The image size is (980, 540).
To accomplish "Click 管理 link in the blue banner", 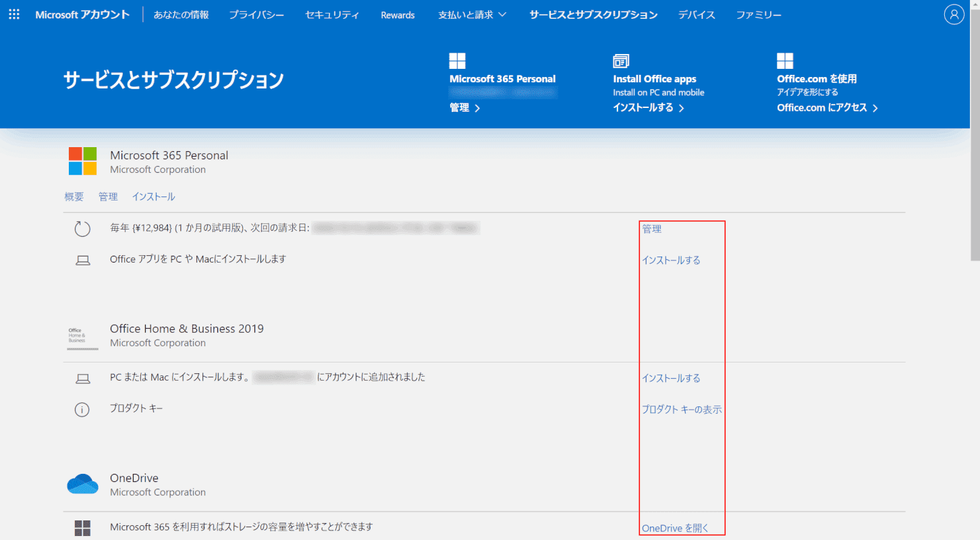I will click(x=465, y=108).
